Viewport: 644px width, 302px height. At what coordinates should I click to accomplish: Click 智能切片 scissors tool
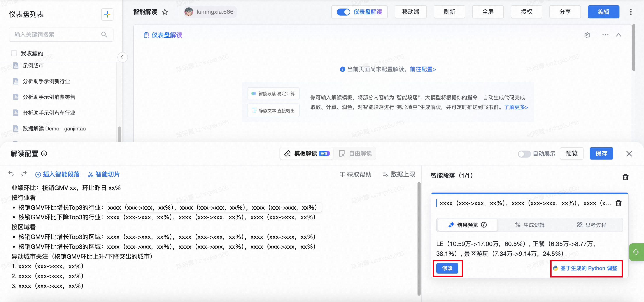click(104, 174)
